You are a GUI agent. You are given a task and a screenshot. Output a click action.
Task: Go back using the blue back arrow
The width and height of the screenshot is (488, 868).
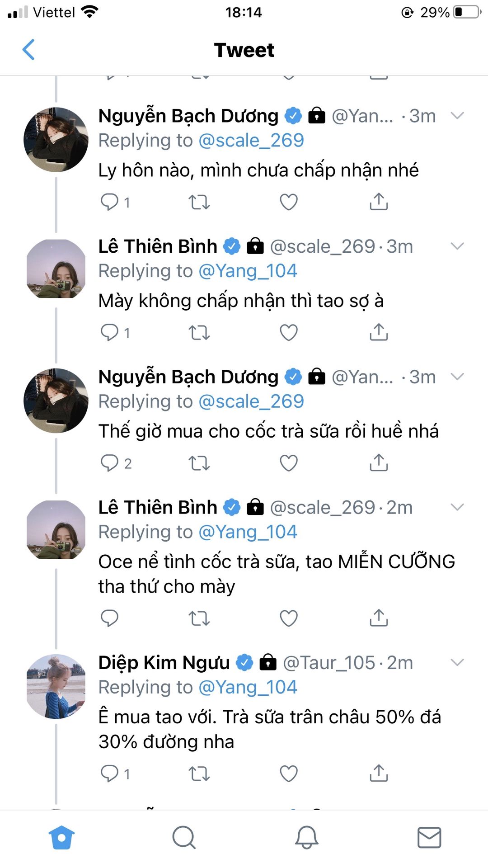coord(28,50)
